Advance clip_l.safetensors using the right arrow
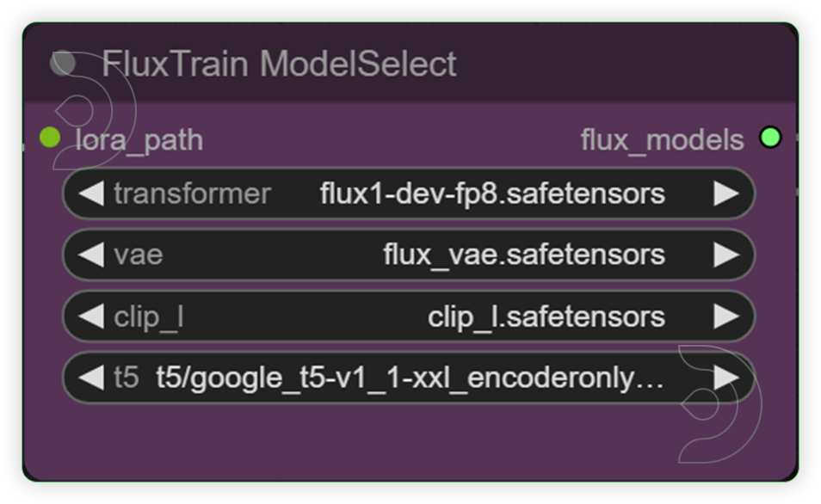821x504 pixels. click(727, 316)
